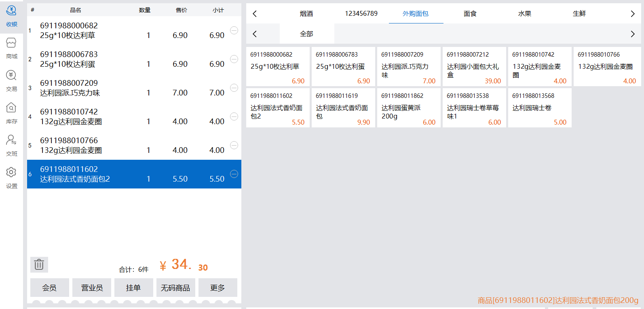This screenshot has width=644, height=309.
Task: Switch to 烟酒 category tab
Action: [306, 14]
